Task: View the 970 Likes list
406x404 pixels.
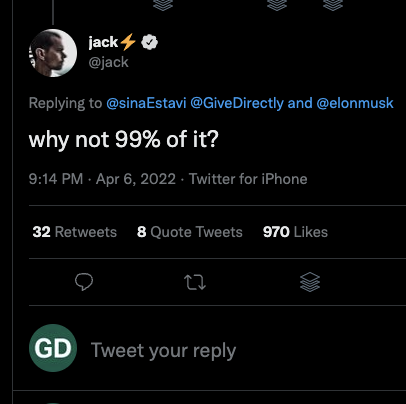Action: (x=295, y=232)
